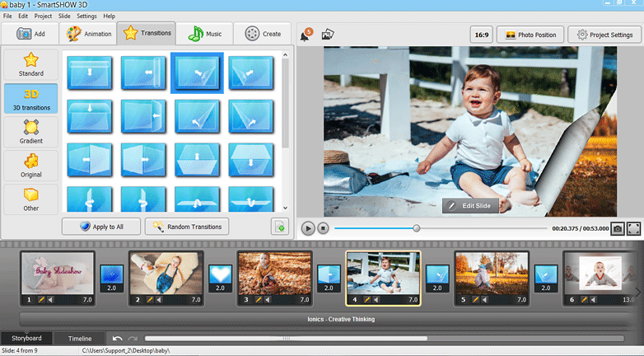The image size is (644, 356).
Task: Click the preview playback progress slider handle
Action: (416, 228)
